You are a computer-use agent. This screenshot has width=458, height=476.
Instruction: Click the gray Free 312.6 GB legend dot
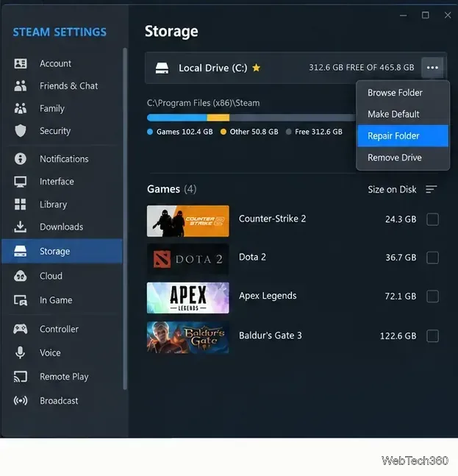point(288,132)
